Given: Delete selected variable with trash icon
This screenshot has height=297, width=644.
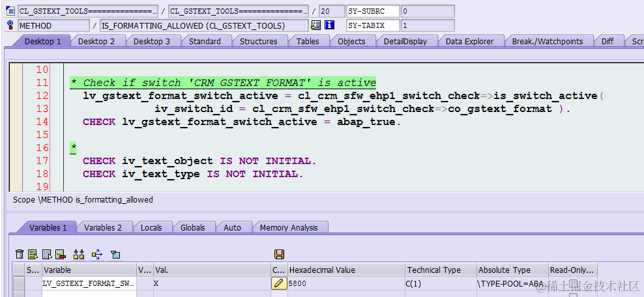Looking at the screenshot, I should [x=20, y=254].
